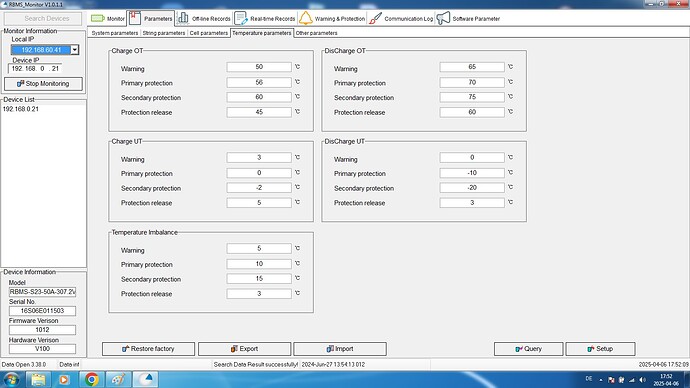Click Charge UT Secondary protection field
This screenshot has height=388, width=690.
pos(259,187)
